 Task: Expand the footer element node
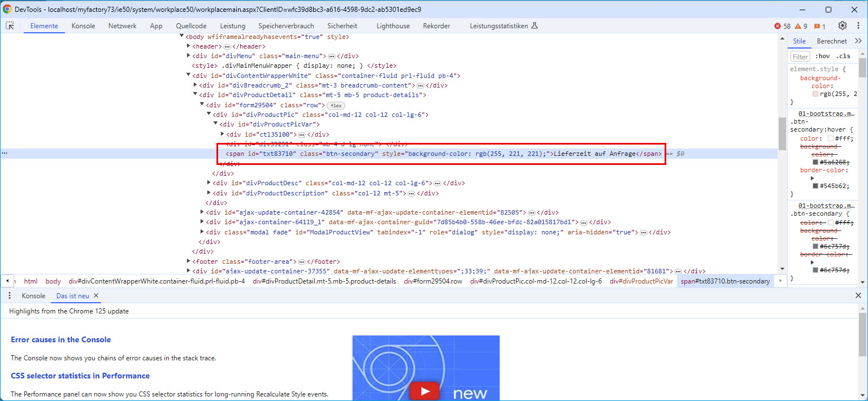coord(189,261)
